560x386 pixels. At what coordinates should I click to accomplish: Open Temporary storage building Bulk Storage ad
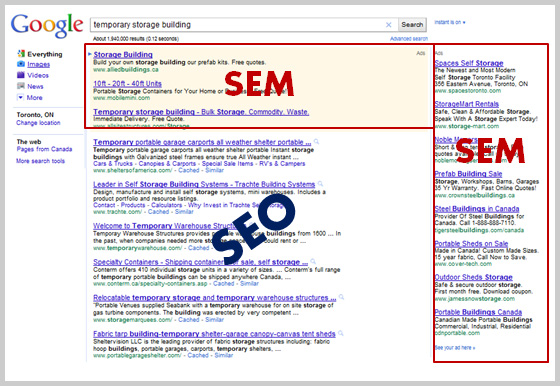(x=201, y=112)
